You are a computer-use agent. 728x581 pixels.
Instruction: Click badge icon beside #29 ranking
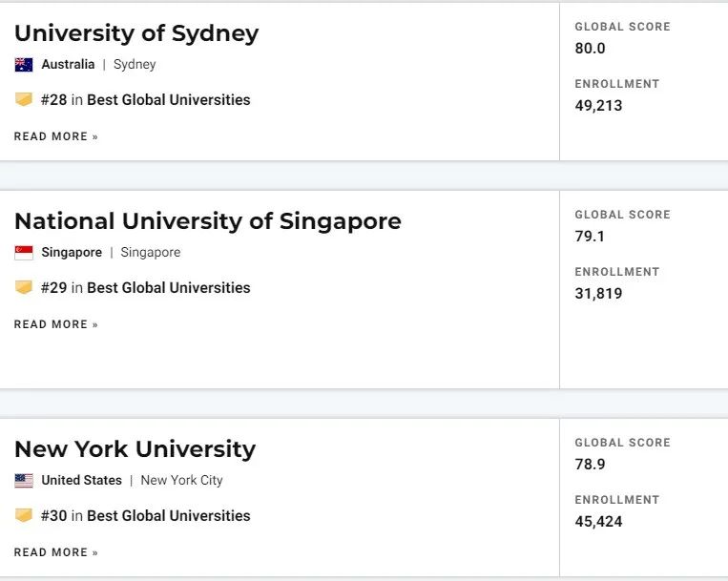24,287
